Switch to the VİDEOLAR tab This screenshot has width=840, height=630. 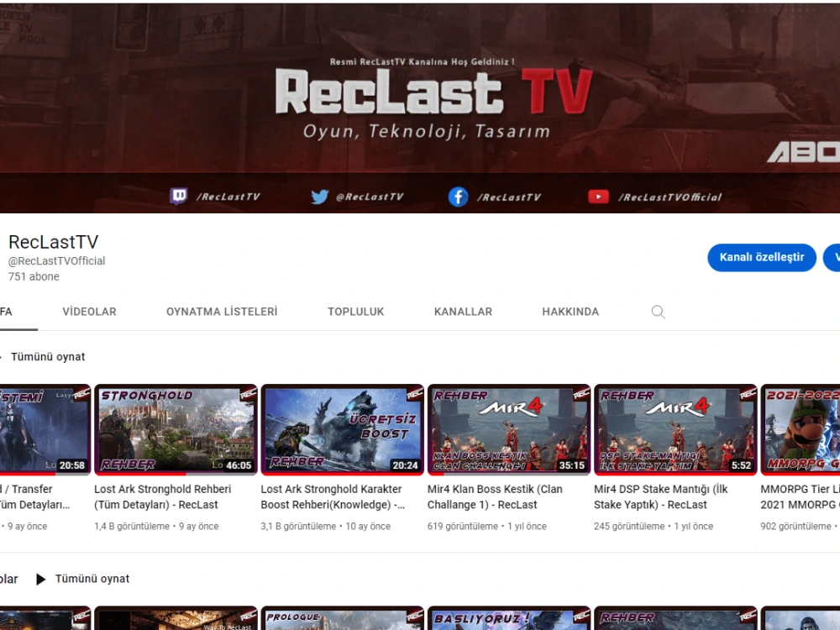pyautogui.click(x=89, y=312)
